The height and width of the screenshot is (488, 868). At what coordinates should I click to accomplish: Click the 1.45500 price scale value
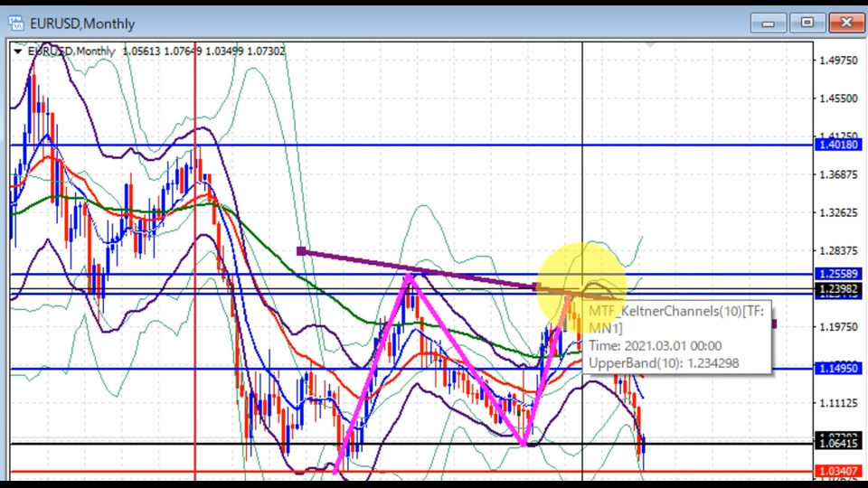pos(838,99)
